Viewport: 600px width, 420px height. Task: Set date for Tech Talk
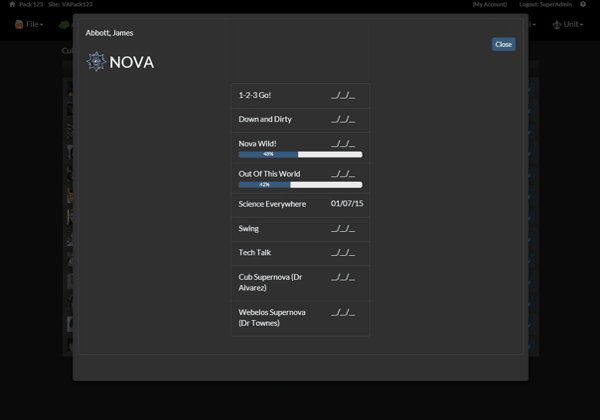[x=343, y=253]
